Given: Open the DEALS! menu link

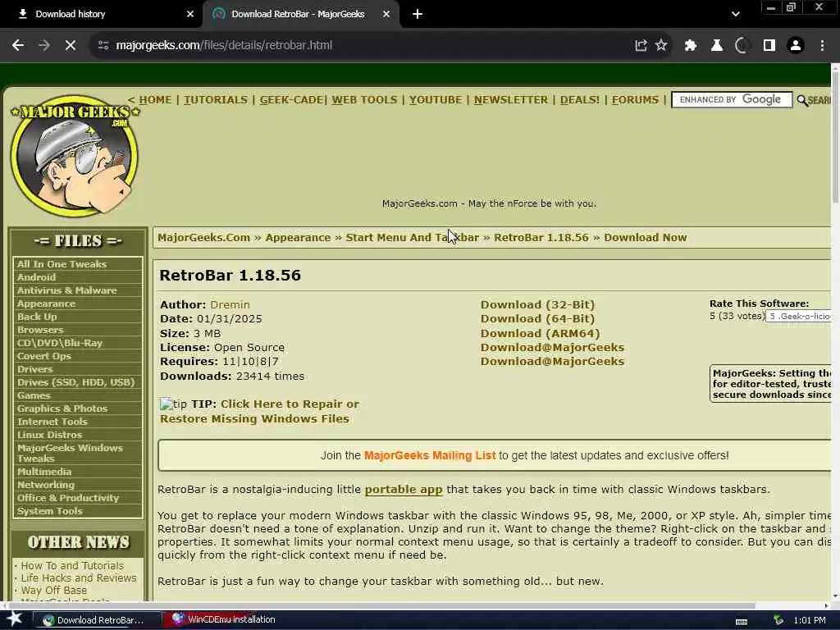Looking at the screenshot, I should point(580,99).
